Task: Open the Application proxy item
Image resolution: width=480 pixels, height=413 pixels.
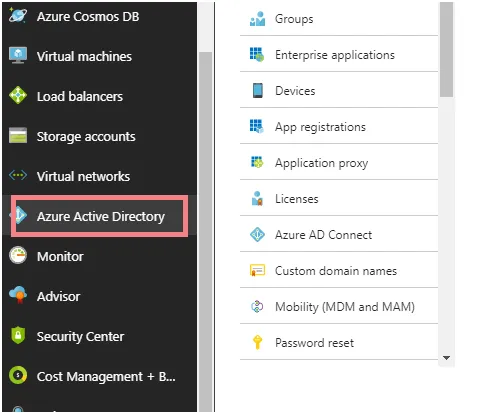Action: coord(339,162)
